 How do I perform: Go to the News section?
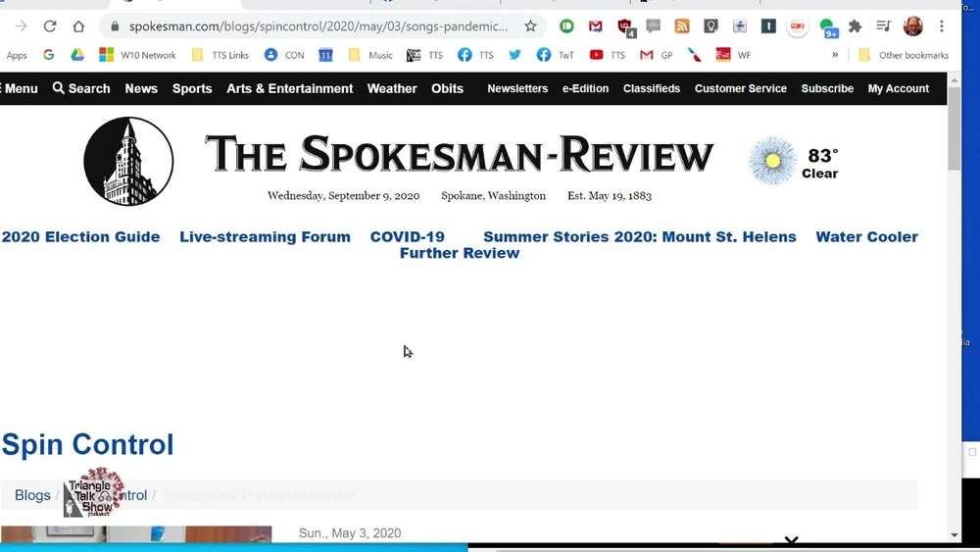[141, 89]
